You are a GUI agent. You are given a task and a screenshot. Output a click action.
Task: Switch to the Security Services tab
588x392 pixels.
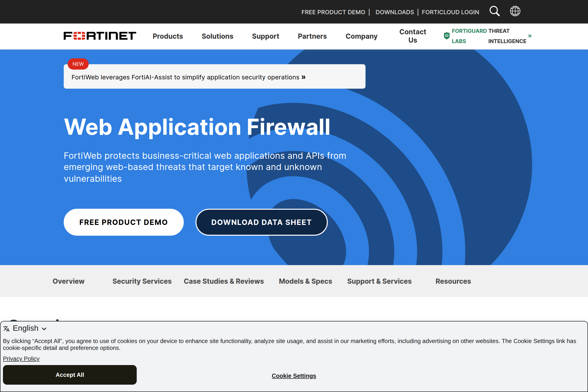tap(142, 281)
